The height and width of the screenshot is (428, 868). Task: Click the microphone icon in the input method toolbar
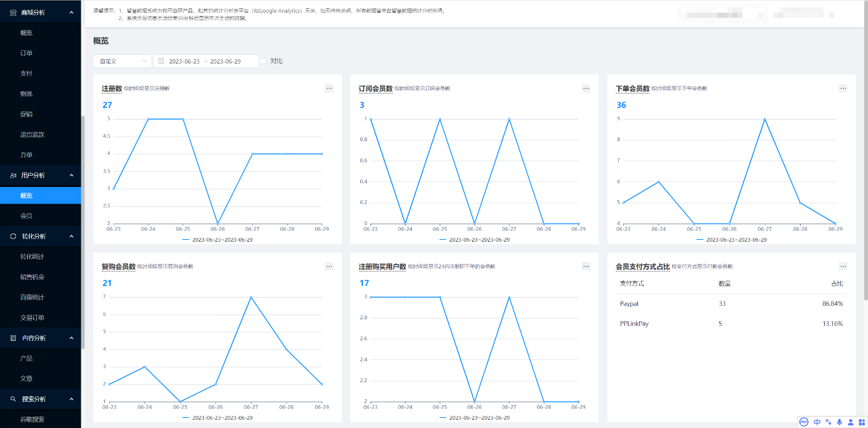point(839,422)
